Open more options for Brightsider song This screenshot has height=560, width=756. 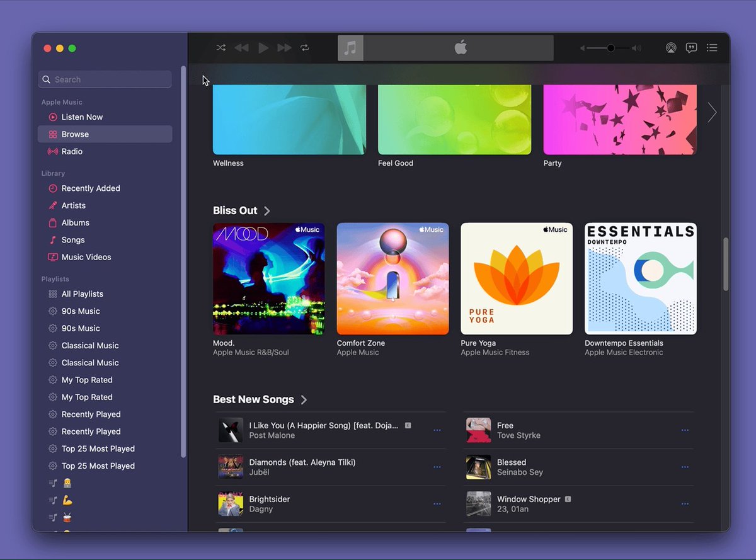[437, 504]
